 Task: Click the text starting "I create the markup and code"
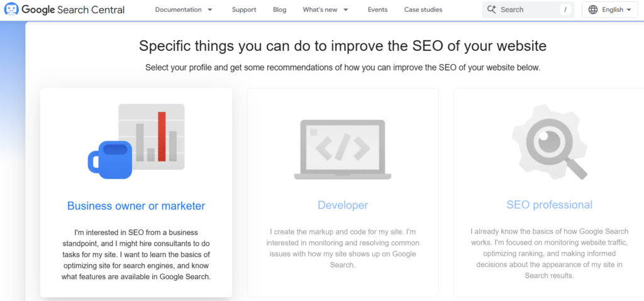pyautogui.click(x=343, y=248)
